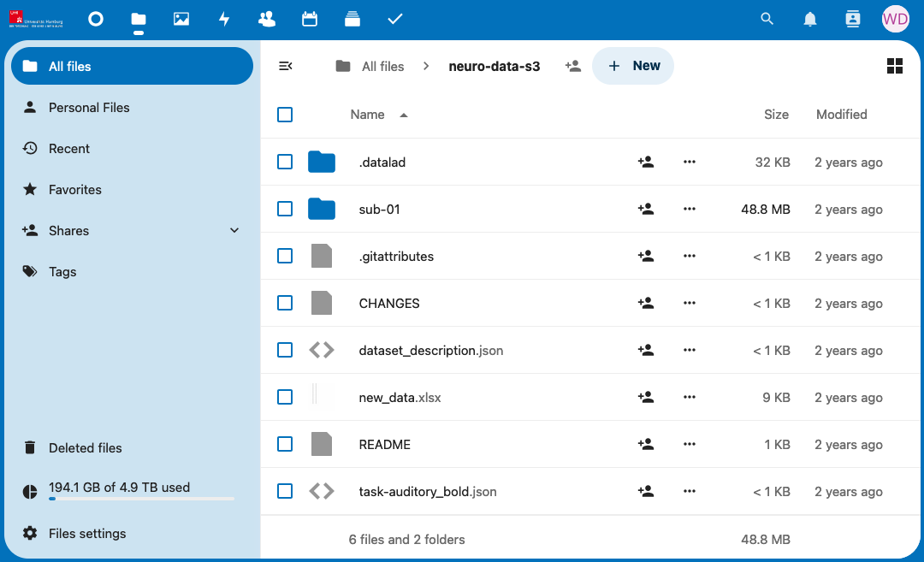Select the README file checkbox
Viewport: 924px width, 562px height.
pyautogui.click(x=285, y=444)
